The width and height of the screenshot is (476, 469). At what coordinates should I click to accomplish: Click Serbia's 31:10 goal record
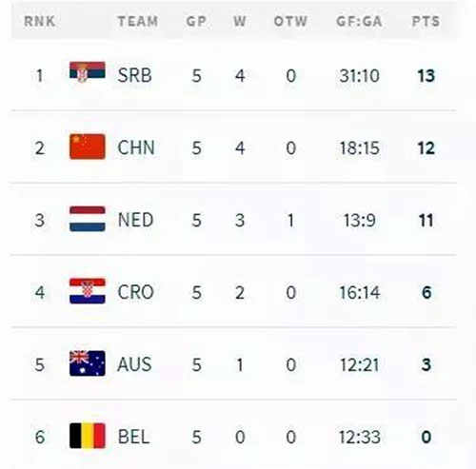359,76
